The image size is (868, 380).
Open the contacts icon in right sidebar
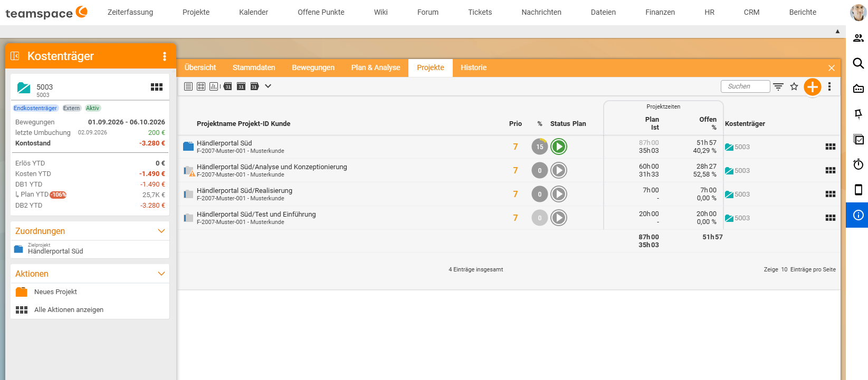coord(859,38)
